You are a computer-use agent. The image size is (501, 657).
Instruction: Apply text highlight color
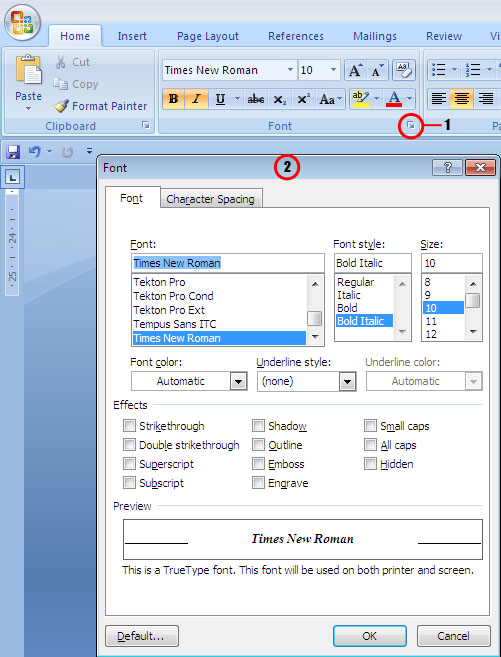[360, 99]
